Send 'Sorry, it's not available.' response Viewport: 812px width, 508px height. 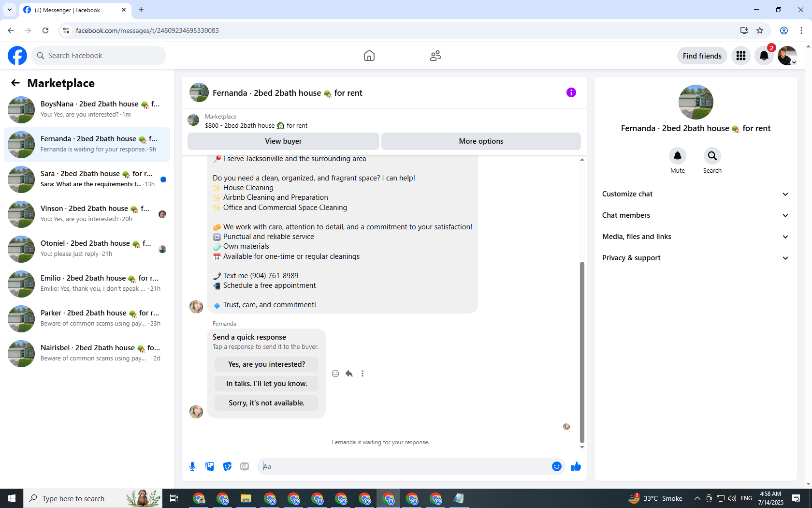click(266, 403)
